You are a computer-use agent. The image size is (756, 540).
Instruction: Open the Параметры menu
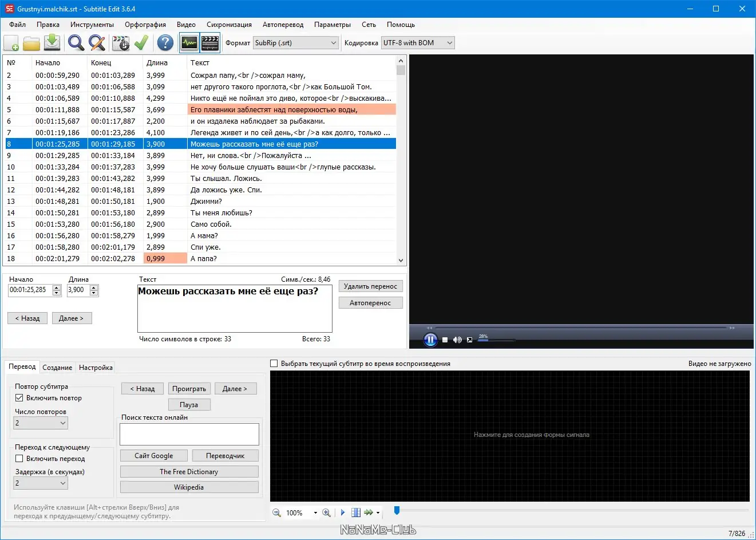(333, 25)
